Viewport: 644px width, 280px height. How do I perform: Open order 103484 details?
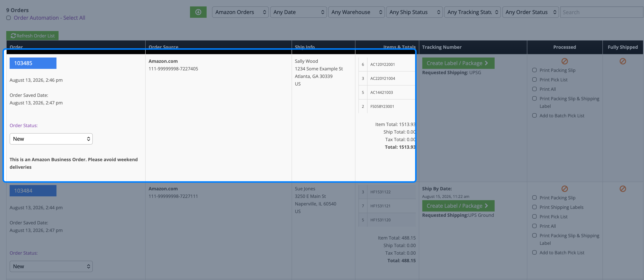(33, 191)
